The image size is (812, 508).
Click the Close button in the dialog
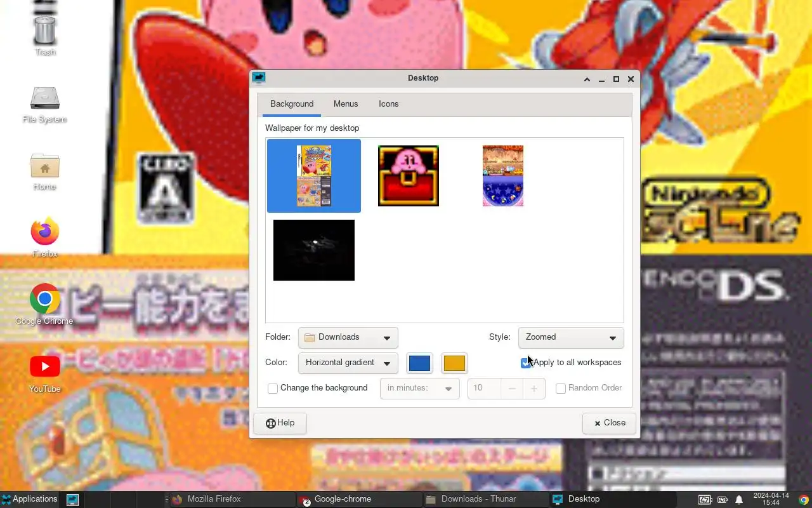(x=610, y=423)
